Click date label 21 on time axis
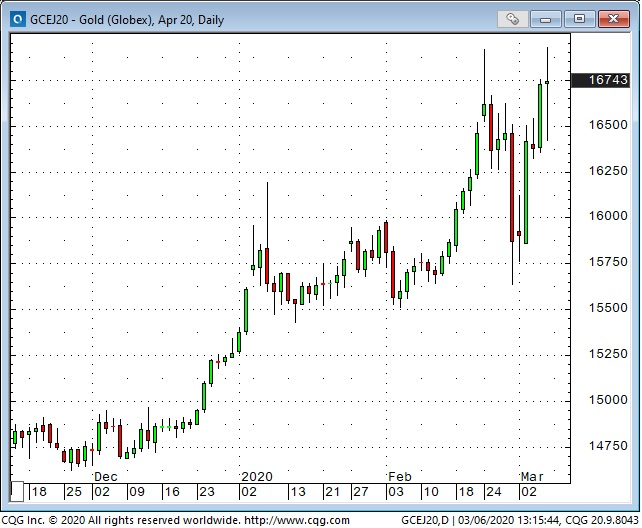 click(x=332, y=492)
